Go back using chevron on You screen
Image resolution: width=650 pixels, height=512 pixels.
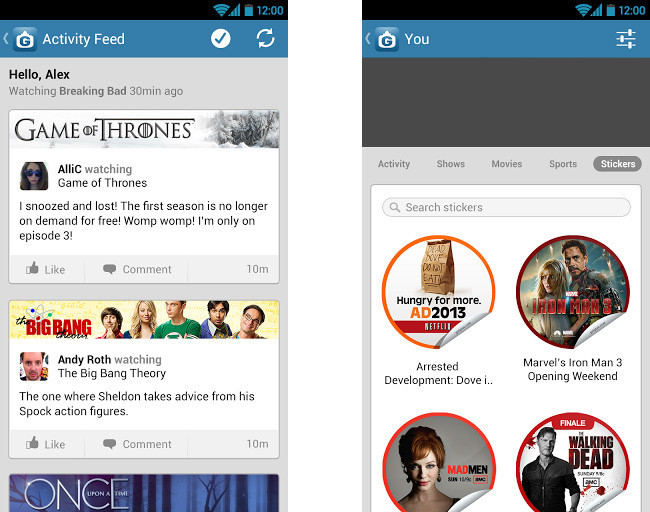pyautogui.click(x=368, y=39)
